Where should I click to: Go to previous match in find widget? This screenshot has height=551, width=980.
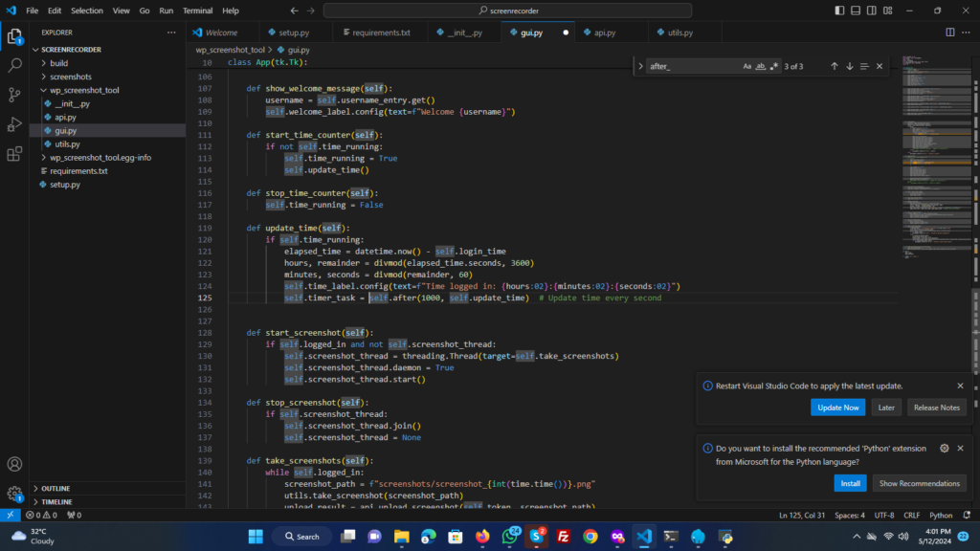tap(835, 66)
